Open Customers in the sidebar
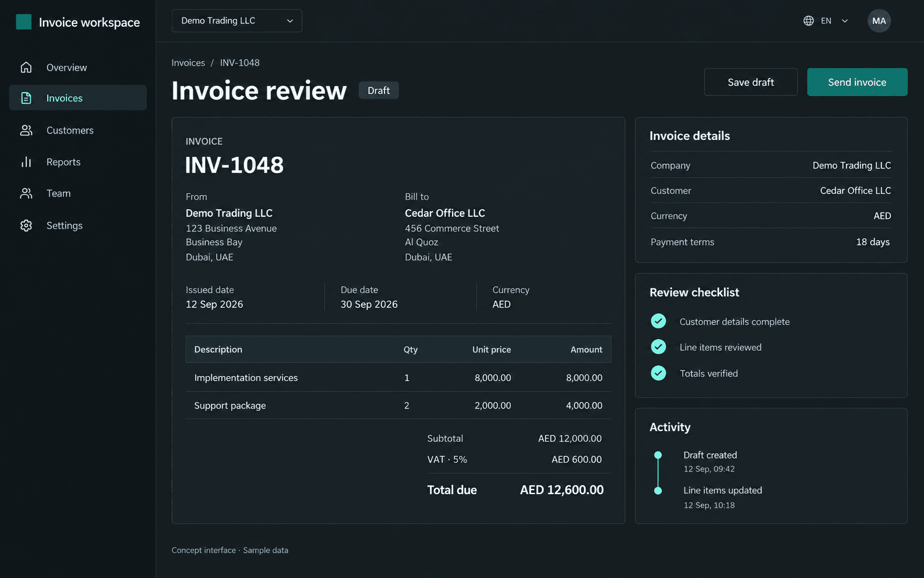 (x=78, y=131)
